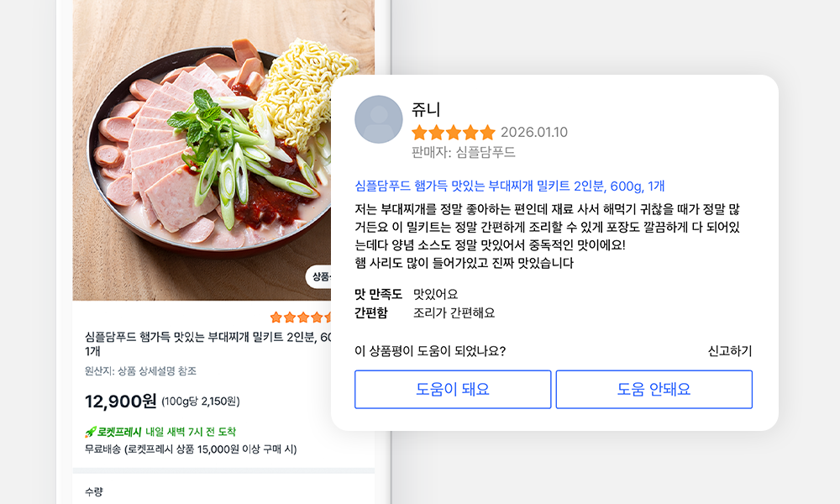This screenshot has height=504, width=840.
Task: Click the review's five-star rating
Action: coord(454,132)
